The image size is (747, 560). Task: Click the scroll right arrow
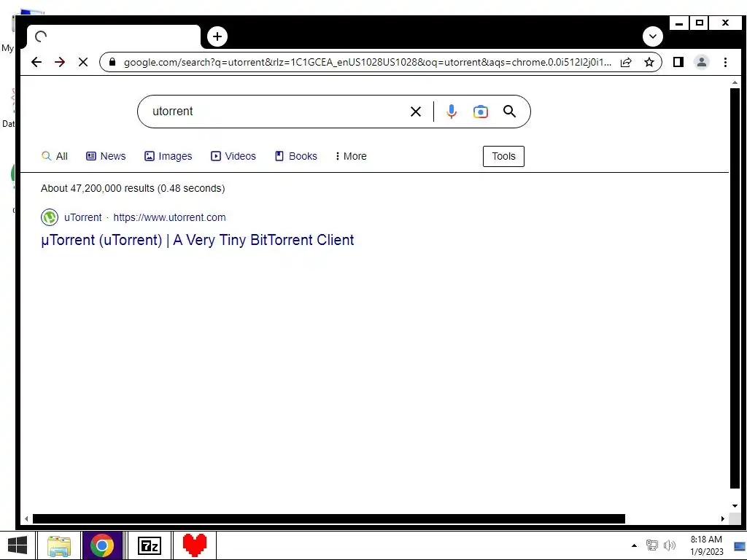pos(723,518)
